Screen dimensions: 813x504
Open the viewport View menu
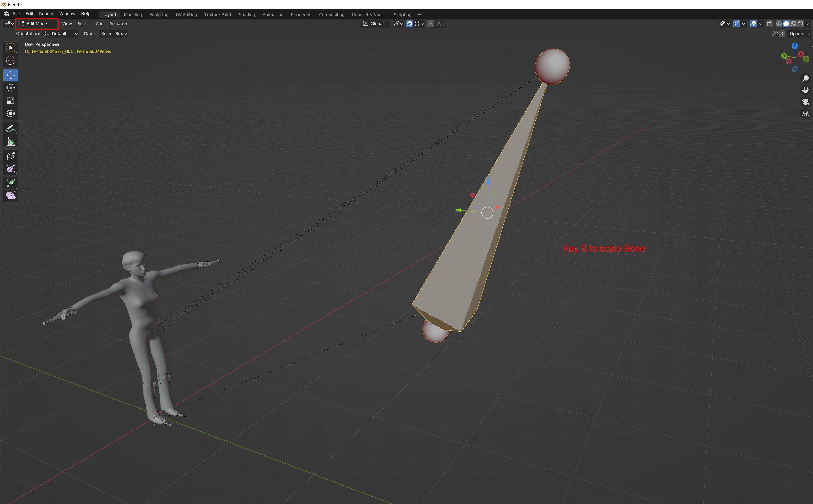point(67,24)
